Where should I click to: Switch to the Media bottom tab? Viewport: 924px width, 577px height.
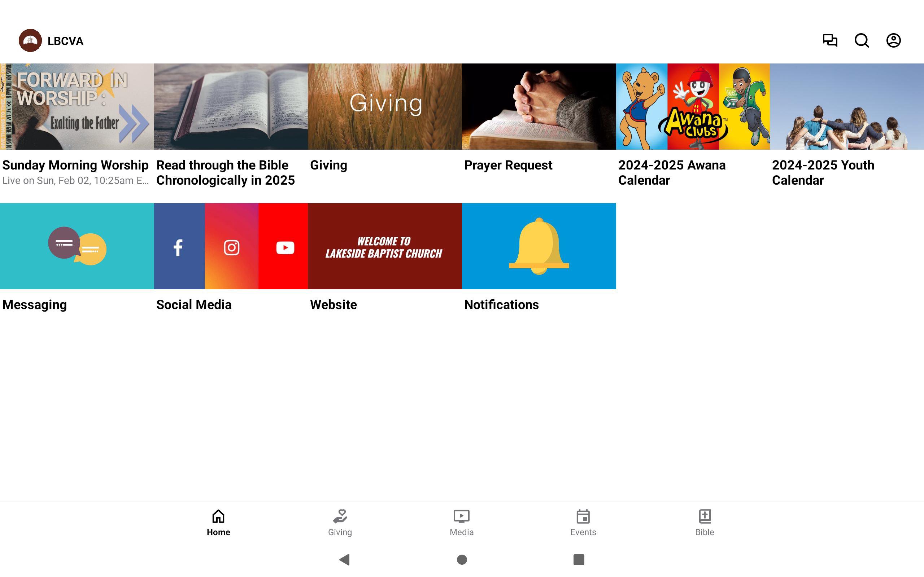pos(461,523)
